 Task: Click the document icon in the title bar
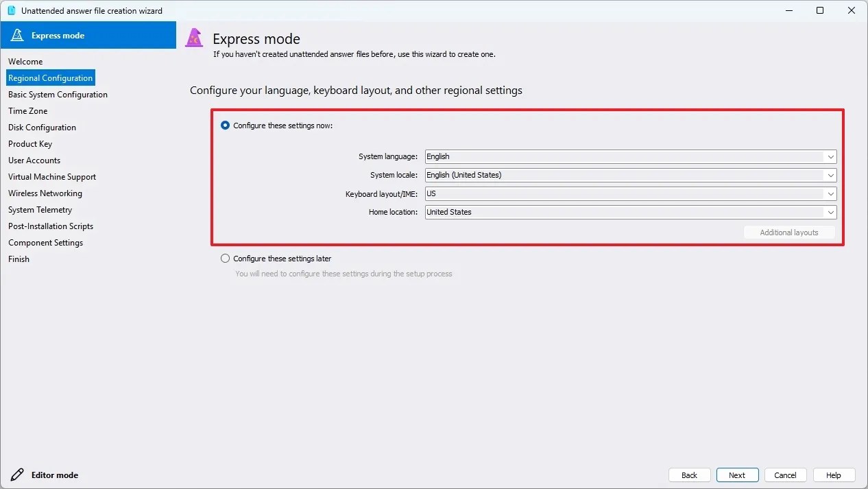[10, 10]
